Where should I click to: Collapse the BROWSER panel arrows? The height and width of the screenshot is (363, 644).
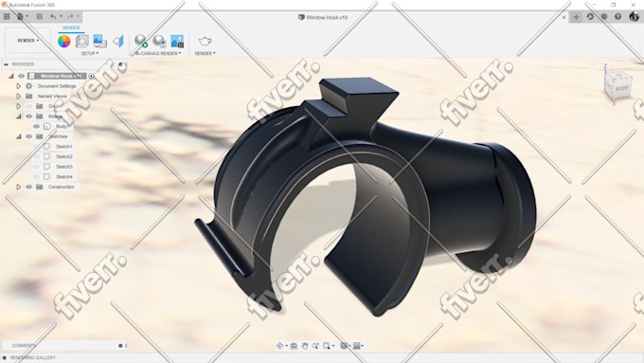[6, 64]
